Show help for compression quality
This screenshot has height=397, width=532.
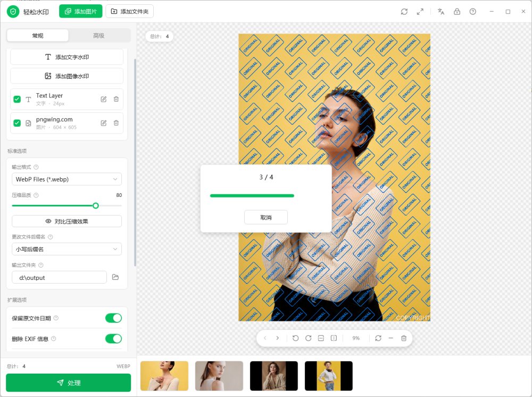tap(36, 195)
